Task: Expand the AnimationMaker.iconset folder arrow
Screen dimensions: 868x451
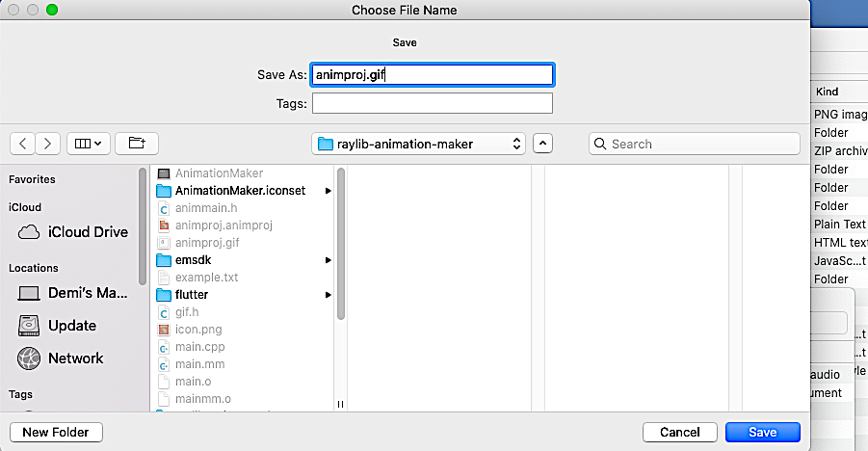Action: (x=329, y=191)
